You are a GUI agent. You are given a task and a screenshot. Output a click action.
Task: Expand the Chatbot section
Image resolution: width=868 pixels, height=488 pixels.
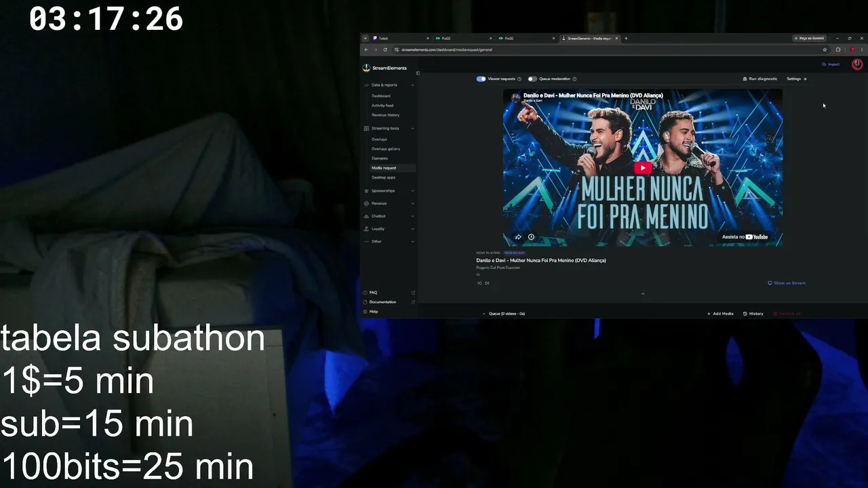point(389,216)
